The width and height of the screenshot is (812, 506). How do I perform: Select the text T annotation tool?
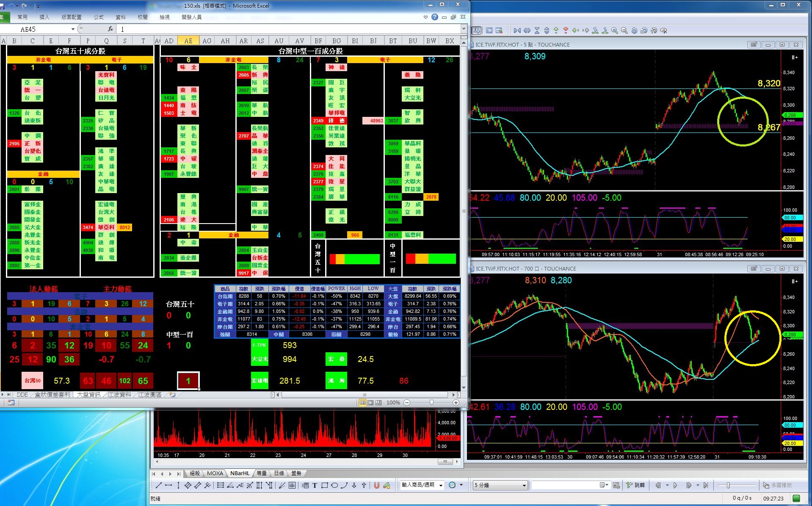(315, 485)
